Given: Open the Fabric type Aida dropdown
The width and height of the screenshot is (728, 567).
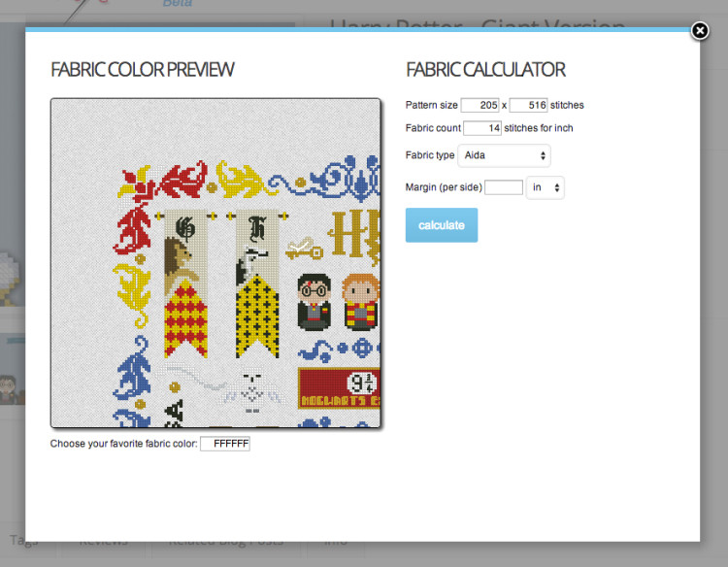Looking at the screenshot, I should tap(504, 155).
